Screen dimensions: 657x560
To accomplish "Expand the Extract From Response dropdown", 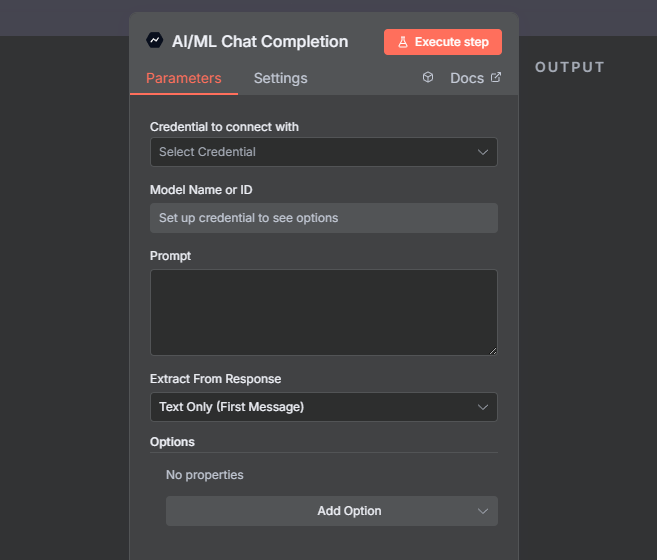I will 323,407.
